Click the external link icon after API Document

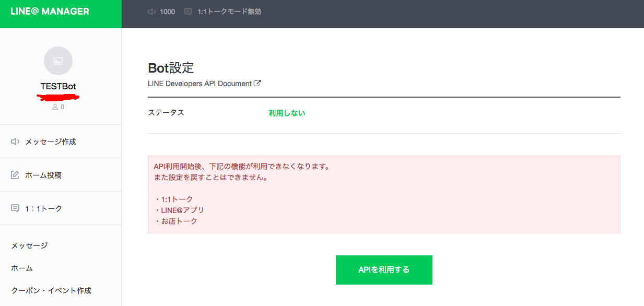(257, 83)
